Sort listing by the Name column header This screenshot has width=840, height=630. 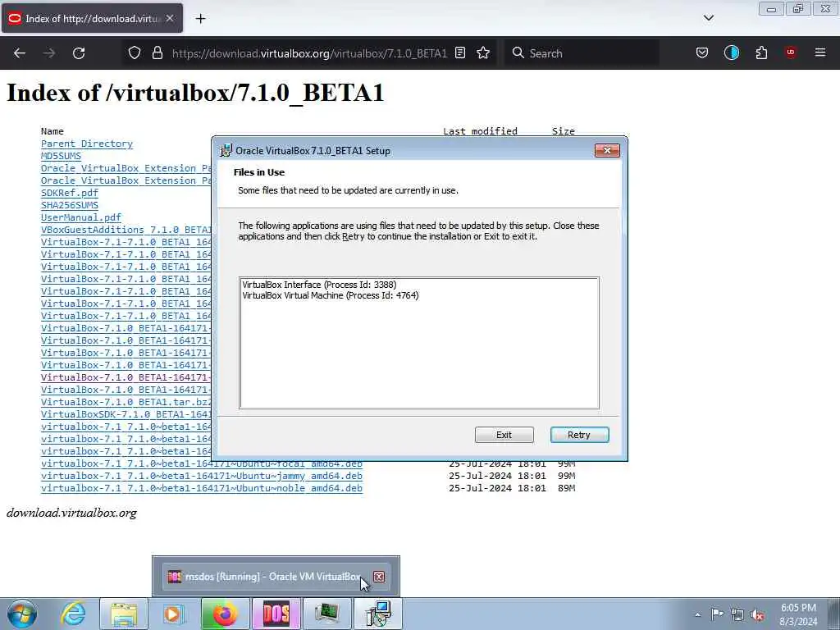pos(52,131)
